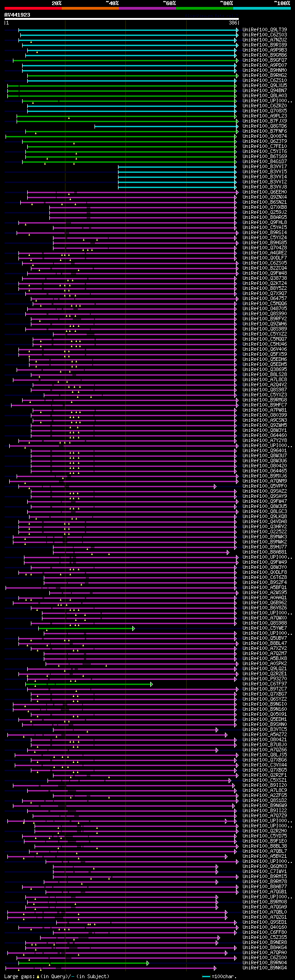This screenshot has height=980, width=295.
Task: Open hit UniRef100_A4GRE2
Action: [x=265, y=253]
